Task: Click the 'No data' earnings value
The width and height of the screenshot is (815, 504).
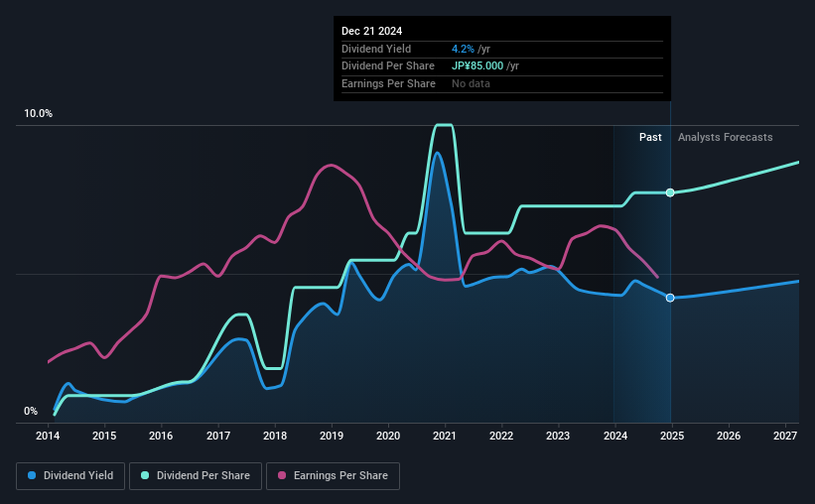Action: tap(471, 83)
